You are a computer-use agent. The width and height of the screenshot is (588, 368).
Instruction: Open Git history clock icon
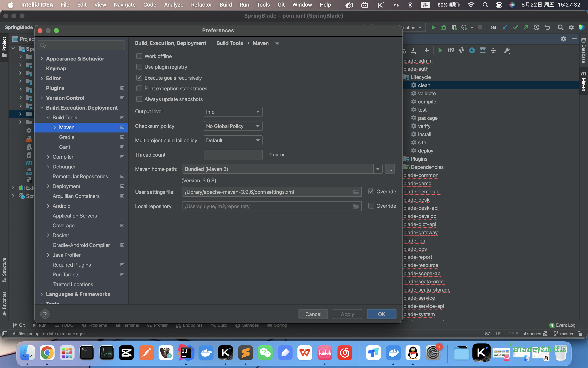pyautogui.click(x=537, y=28)
